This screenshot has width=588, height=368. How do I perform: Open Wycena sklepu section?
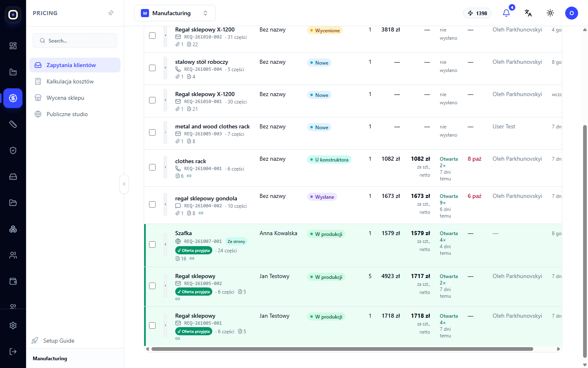(75, 98)
